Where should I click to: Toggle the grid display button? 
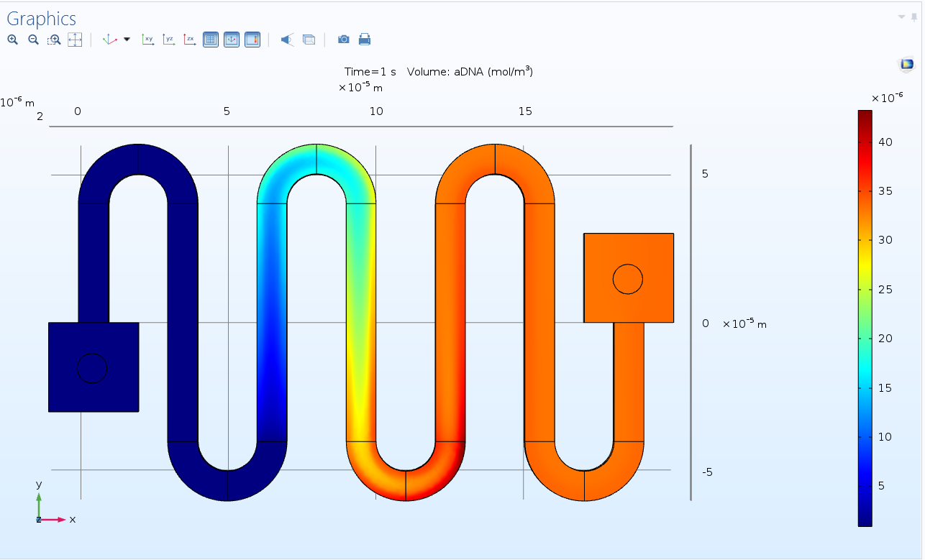(x=211, y=40)
